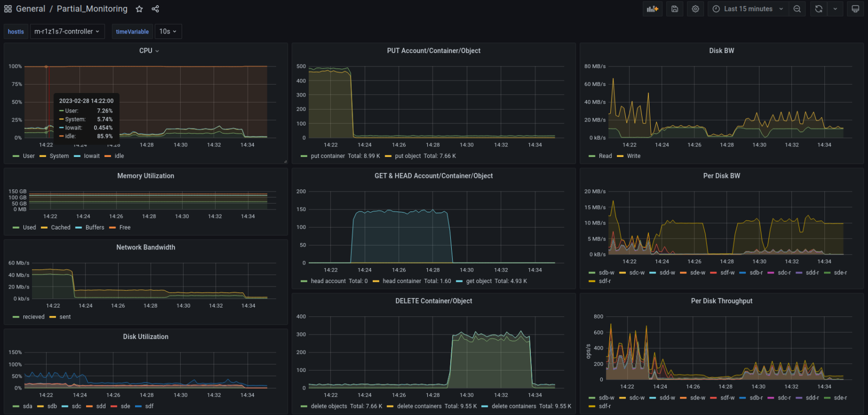Toggle the Write series in Disk BW legend
The height and width of the screenshot is (415, 868).
[633, 156]
